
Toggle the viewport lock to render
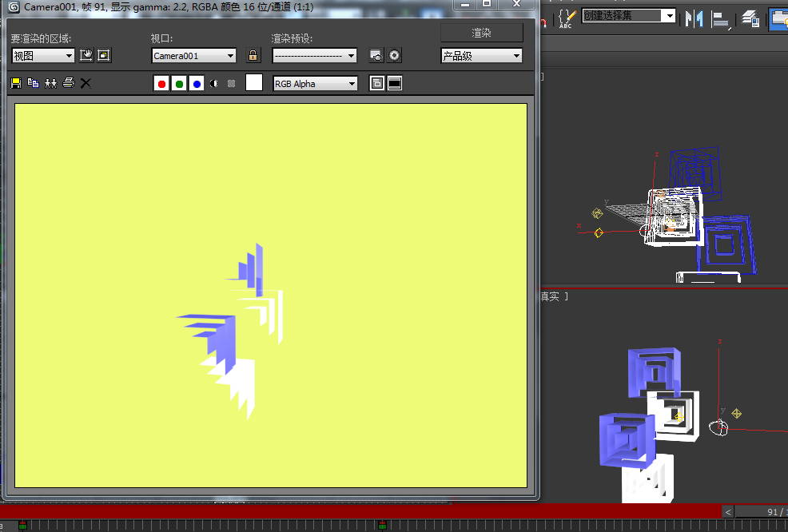(x=253, y=56)
